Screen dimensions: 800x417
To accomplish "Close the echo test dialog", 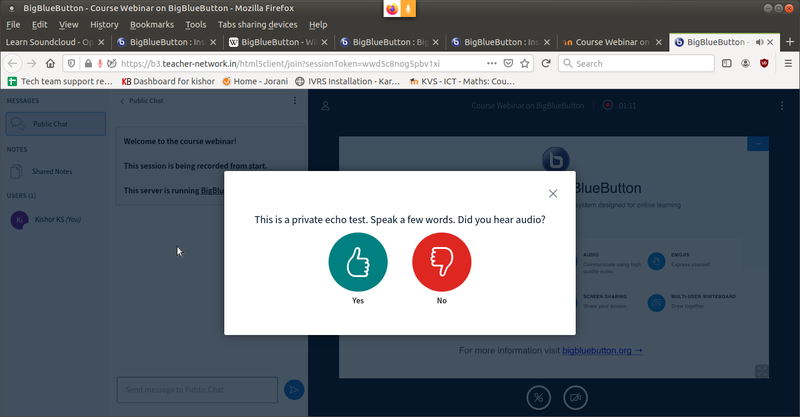I will point(553,193).
